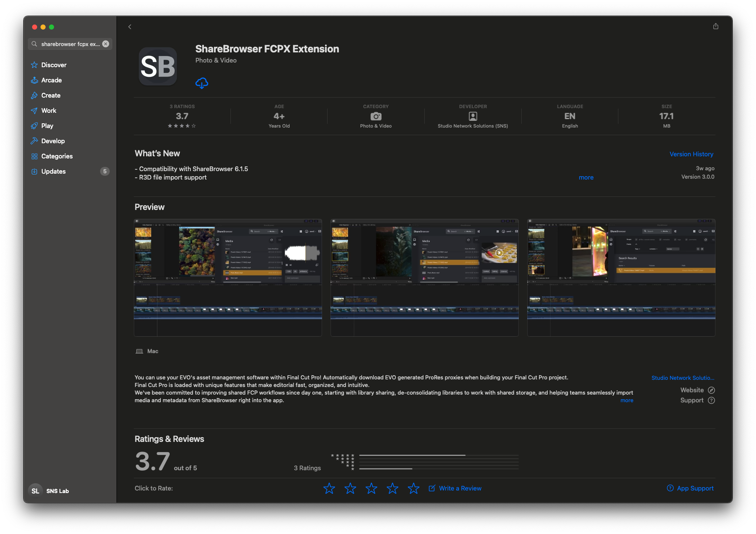Click the 17.1 MB size info
Screen dimensions: 756x534
[x=667, y=116]
